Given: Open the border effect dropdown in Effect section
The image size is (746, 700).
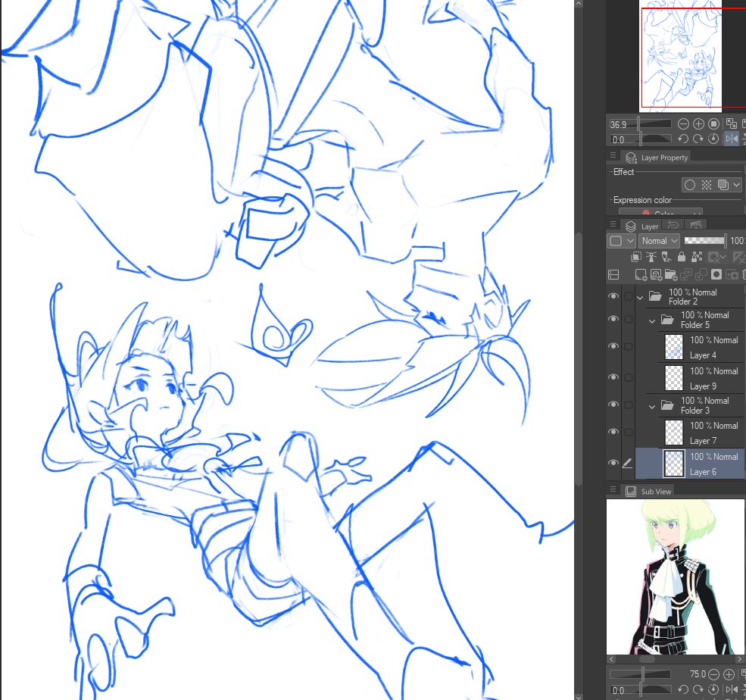Looking at the screenshot, I should (x=735, y=184).
